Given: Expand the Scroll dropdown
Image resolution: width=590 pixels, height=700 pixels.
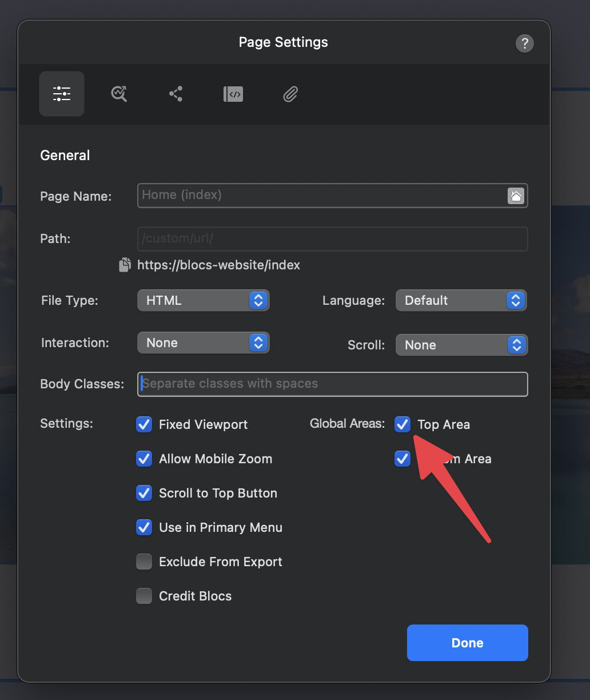Looking at the screenshot, I should [461, 345].
